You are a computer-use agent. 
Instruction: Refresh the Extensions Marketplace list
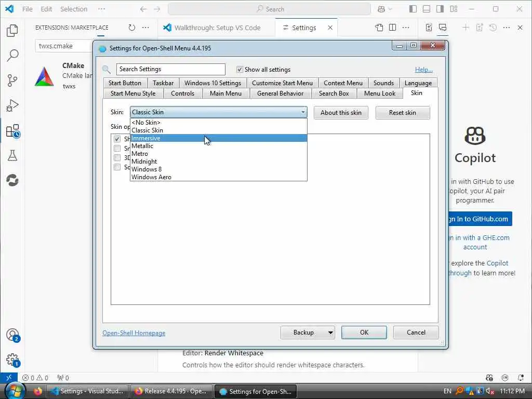[132, 28]
